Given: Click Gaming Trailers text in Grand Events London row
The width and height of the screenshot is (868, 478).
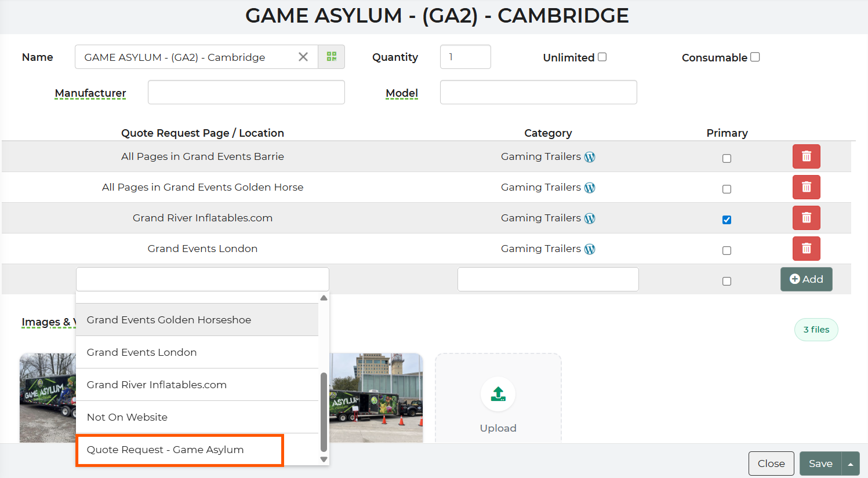Looking at the screenshot, I should coord(541,249).
